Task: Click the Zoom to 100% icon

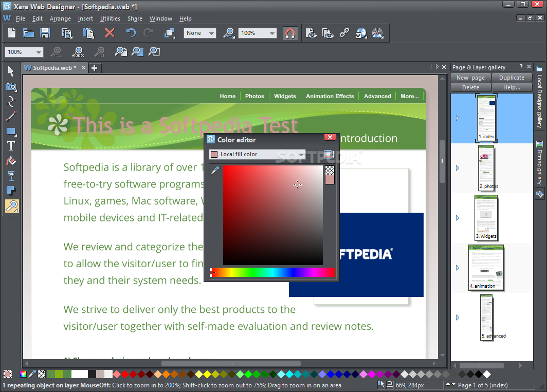Action: pos(78,52)
